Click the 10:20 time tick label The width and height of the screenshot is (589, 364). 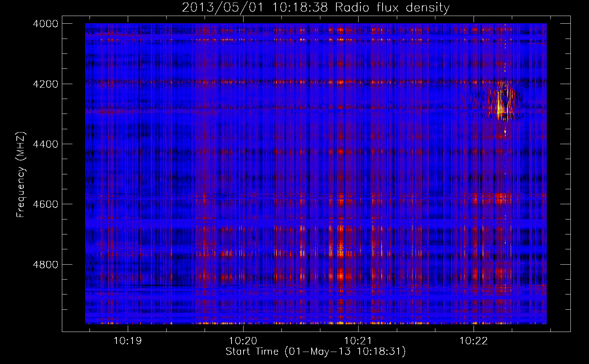[x=243, y=341]
